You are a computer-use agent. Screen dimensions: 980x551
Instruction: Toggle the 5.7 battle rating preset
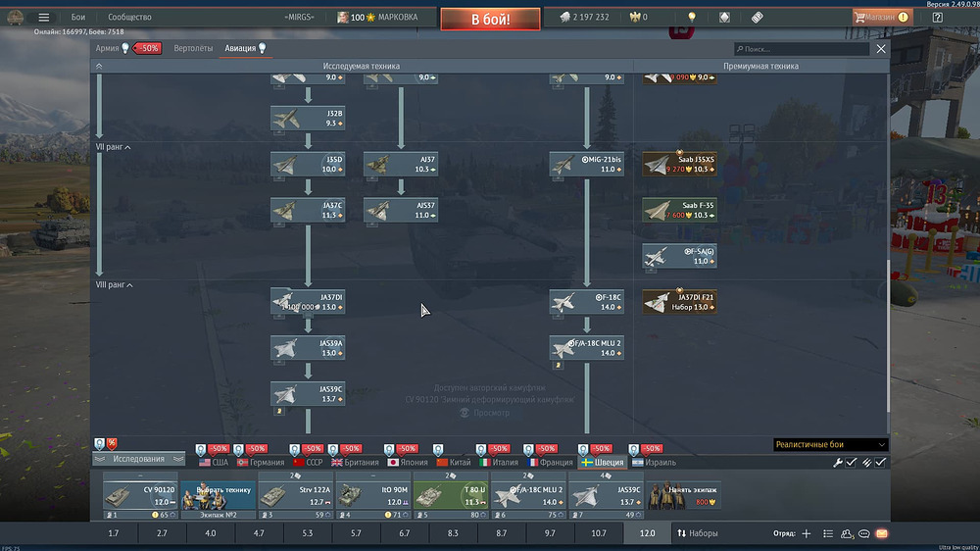(356, 533)
